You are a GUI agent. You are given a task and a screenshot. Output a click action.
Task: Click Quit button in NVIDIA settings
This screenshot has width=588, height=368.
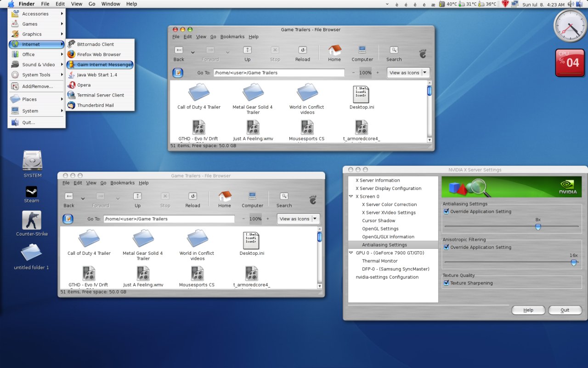pos(565,310)
